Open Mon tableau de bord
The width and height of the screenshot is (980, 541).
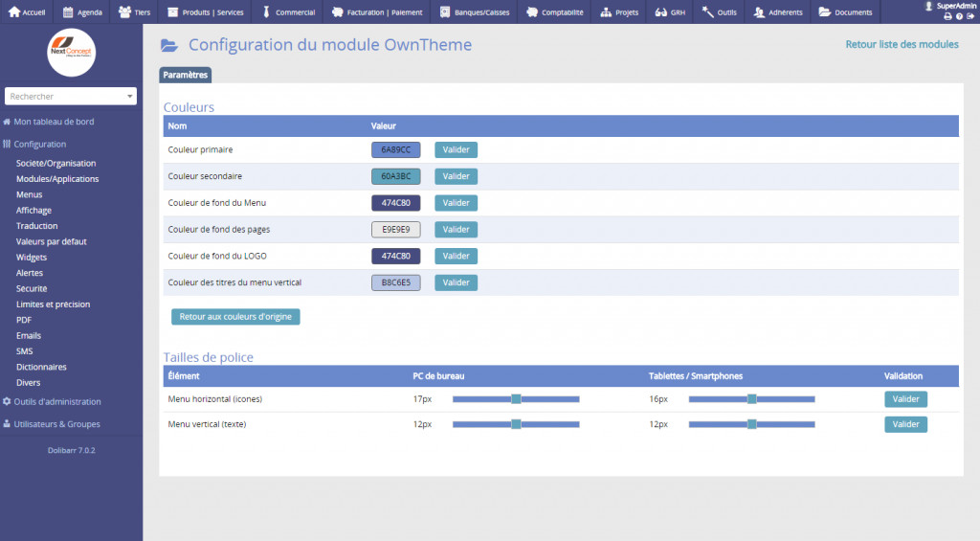(x=54, y=122)
